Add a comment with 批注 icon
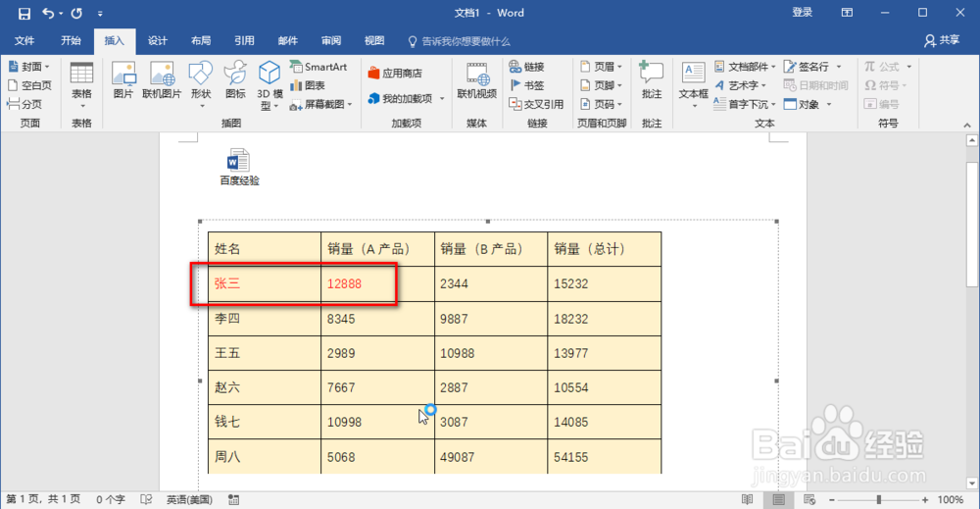The height and width of the screenshot is (509, 980). click(652, 80)
